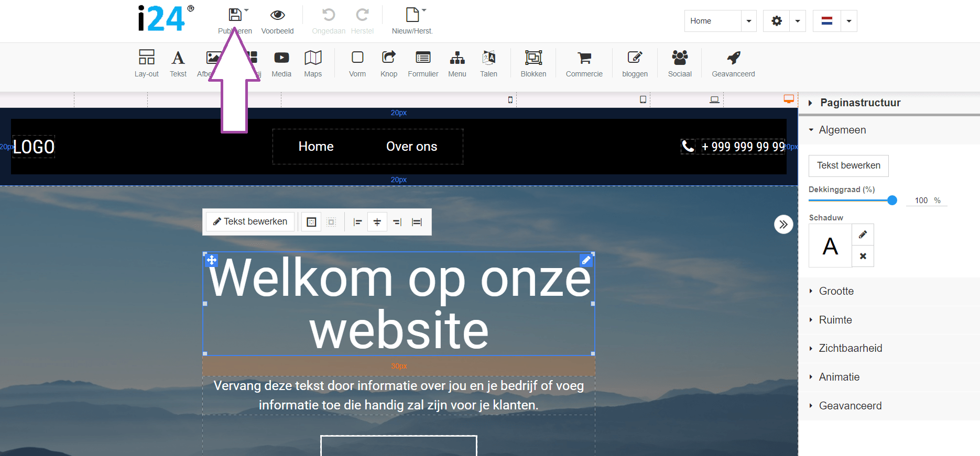Toggle the padding box icon in floating toolbar
The width and height of the screenshot is (980, 456).
tap(311, 222)
